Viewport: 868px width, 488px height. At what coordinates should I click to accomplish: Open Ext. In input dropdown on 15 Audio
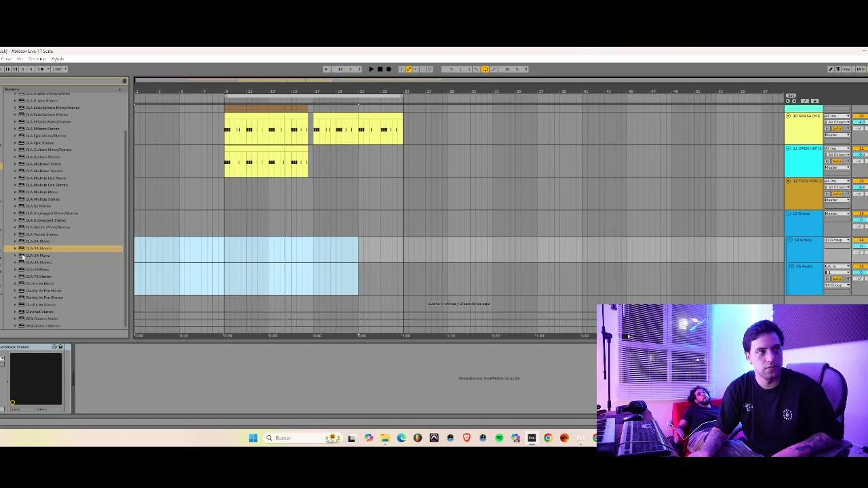837,266
